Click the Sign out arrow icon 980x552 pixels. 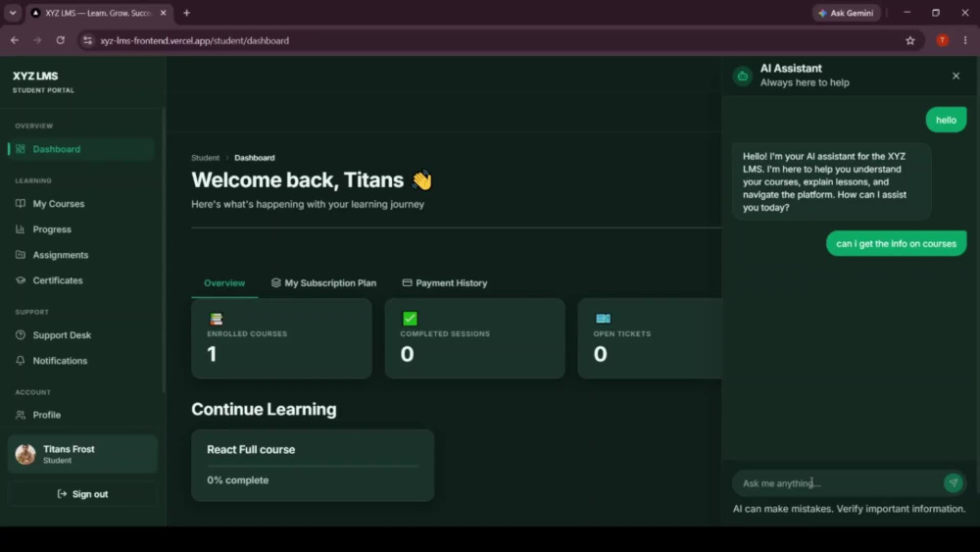pos(62,494)
